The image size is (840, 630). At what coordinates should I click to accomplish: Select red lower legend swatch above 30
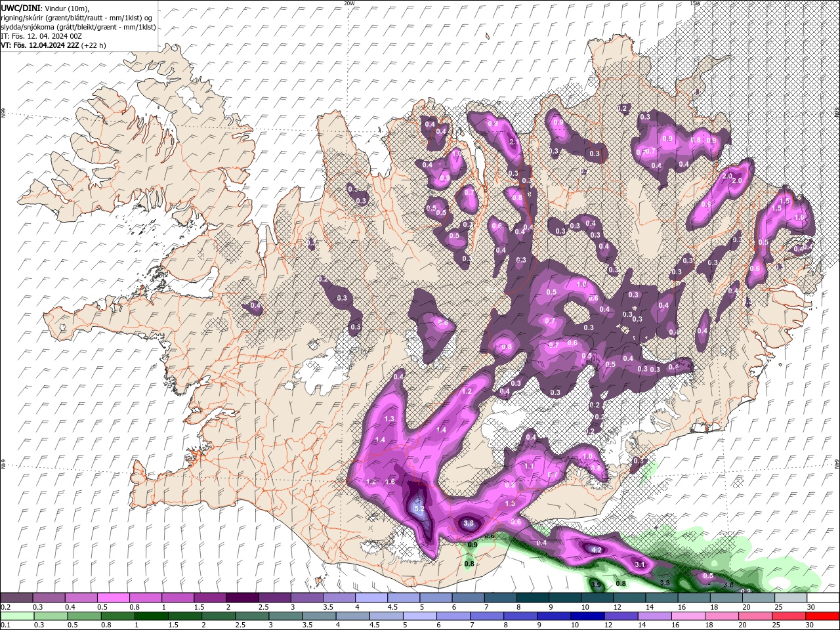822,616
